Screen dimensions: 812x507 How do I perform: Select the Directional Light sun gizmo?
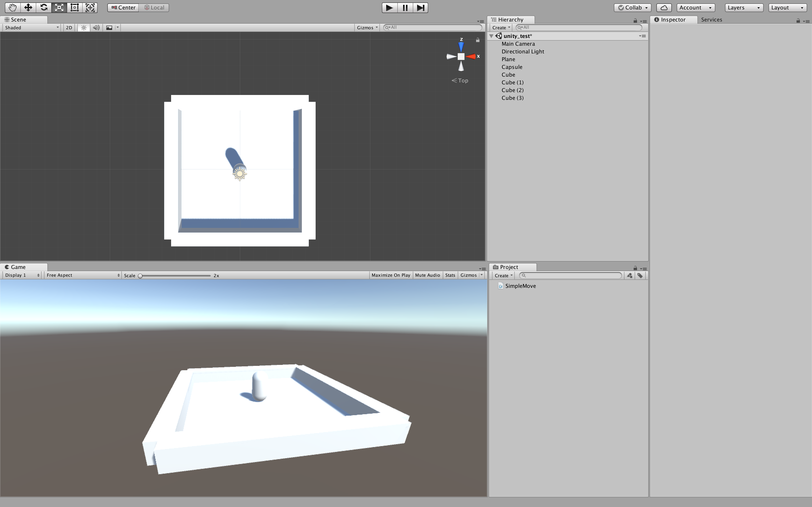(240, 173)
